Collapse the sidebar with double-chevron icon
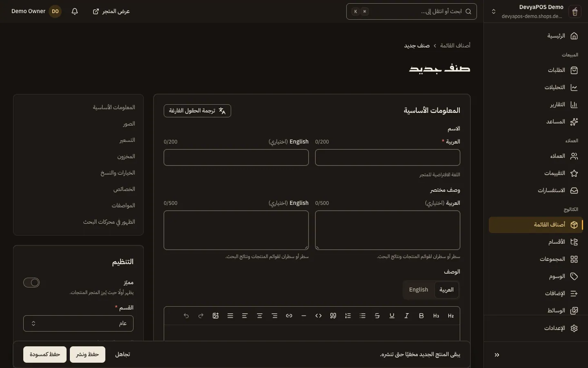Viewport: 588px width, 368px height. (497, 355)
